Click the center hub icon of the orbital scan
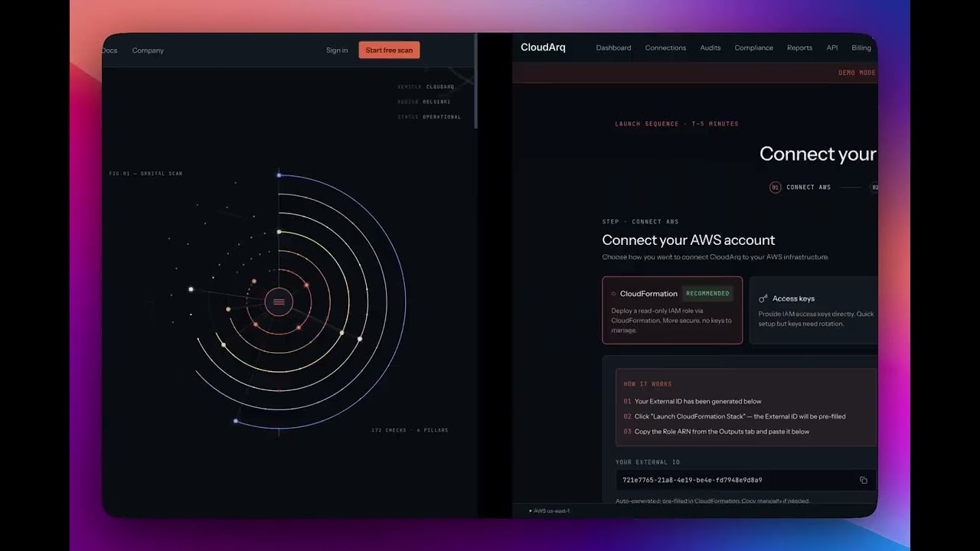The image size is (980, 551). click(x=279, y=302)
